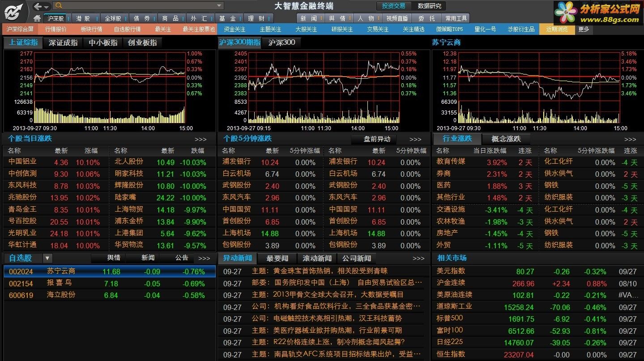This screenshot has width=644, height=361.
Task: Expand the search box dropdown arrow
Action: click(x=219, y=6)
